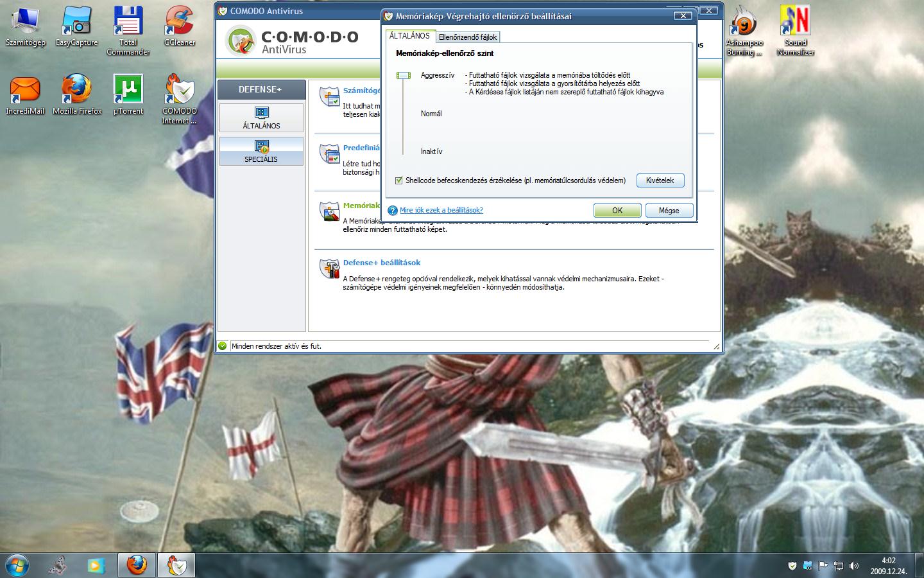
Task: Click the help icon beside the settings link
Action: (x=393, y=210)
